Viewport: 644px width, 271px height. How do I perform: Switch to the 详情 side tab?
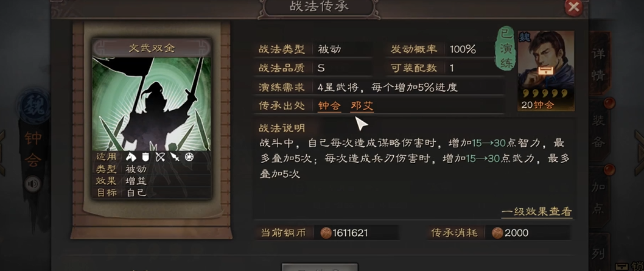click(598, 65)
